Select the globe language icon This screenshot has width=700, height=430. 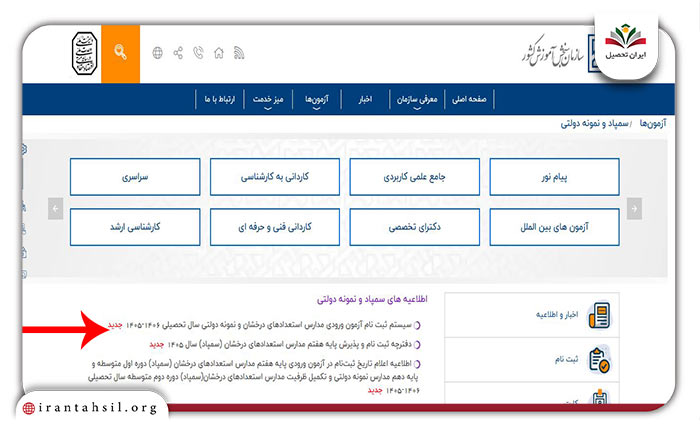tap(158, 53)
